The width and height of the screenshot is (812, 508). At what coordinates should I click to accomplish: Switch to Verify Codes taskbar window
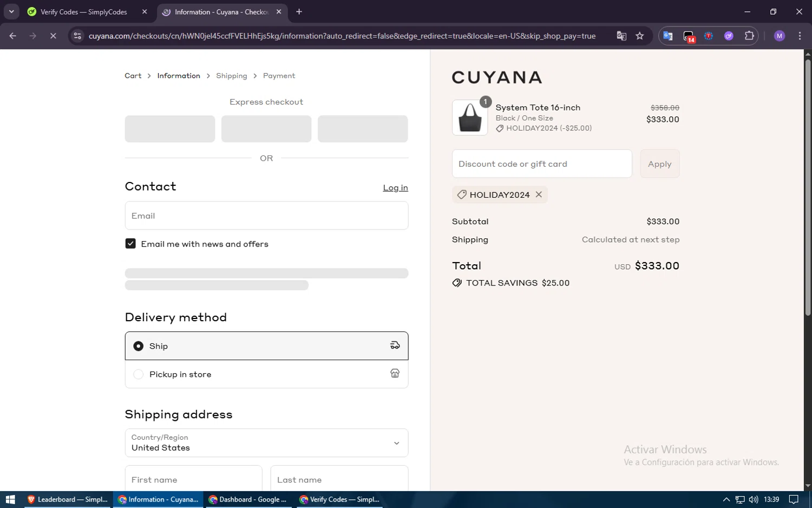coord(339,499)
